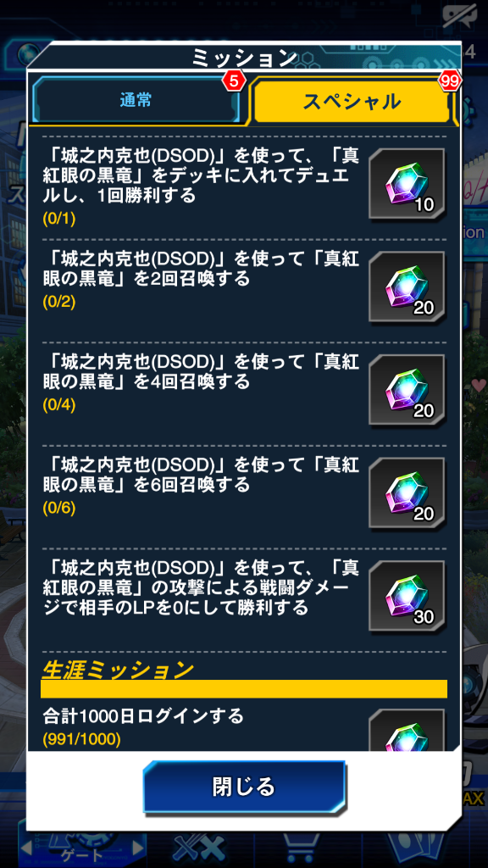Tap the crossed-out chat icon at top

coord(460,19)
